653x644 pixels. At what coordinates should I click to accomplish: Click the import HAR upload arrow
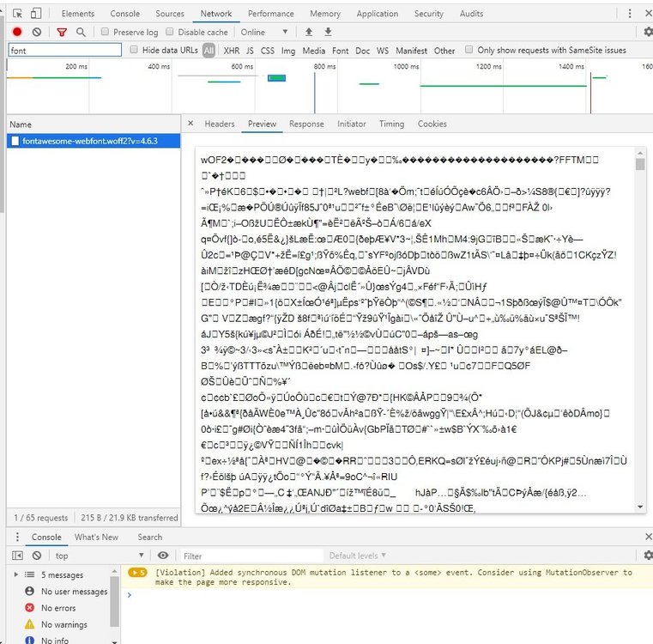[308, 32]
